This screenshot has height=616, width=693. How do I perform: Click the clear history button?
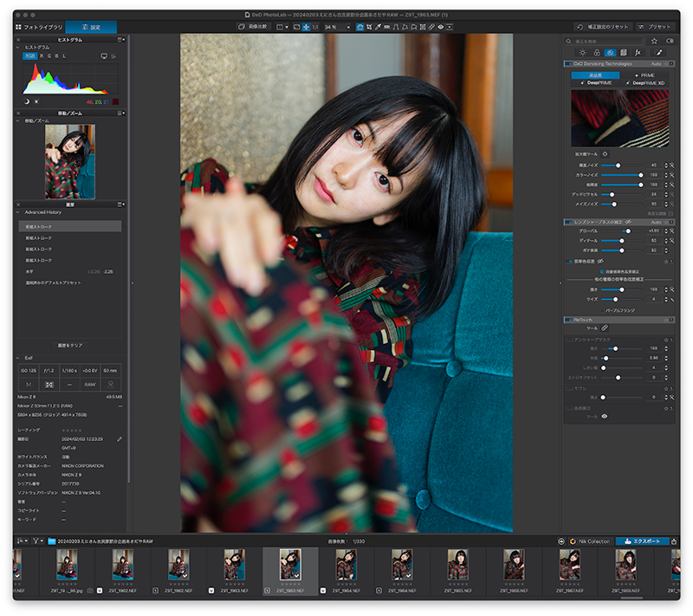pyautogui.click(x=70, y=346)
